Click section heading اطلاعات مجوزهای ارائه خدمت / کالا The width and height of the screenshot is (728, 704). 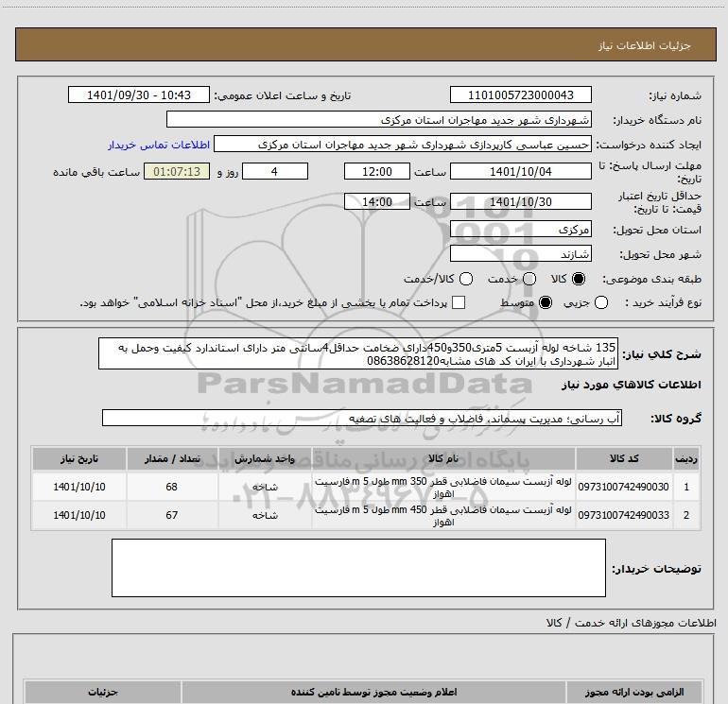pos(631,623)
